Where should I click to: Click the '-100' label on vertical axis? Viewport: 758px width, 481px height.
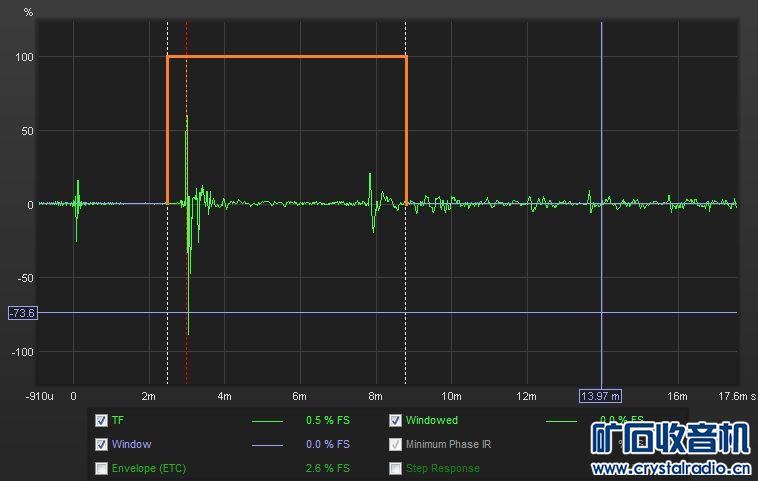pos(23,352)
